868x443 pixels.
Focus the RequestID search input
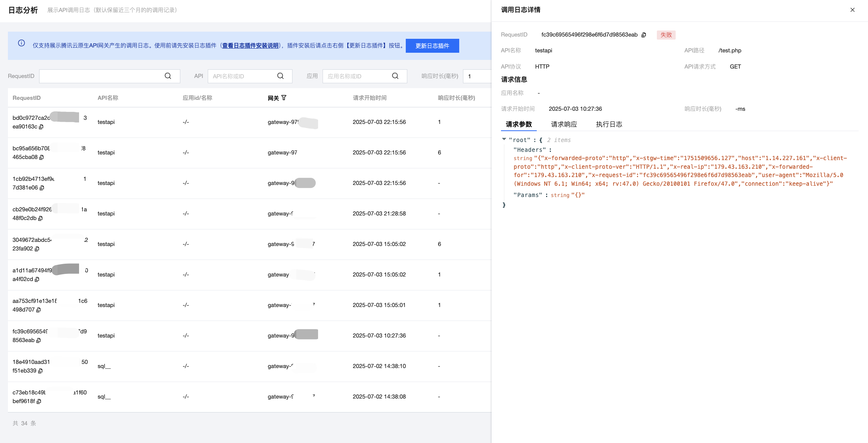click(x=102, y=76)
